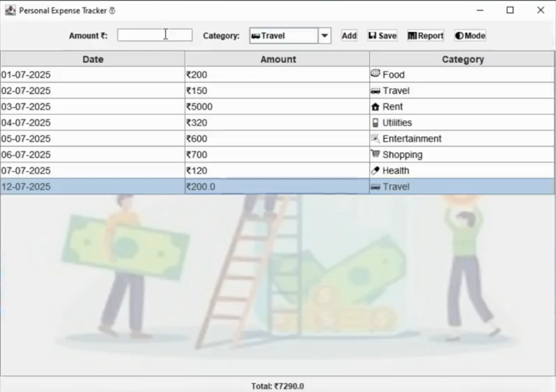Select date cell 05-07-2025
Screen dimensions: 556x392
93,139
